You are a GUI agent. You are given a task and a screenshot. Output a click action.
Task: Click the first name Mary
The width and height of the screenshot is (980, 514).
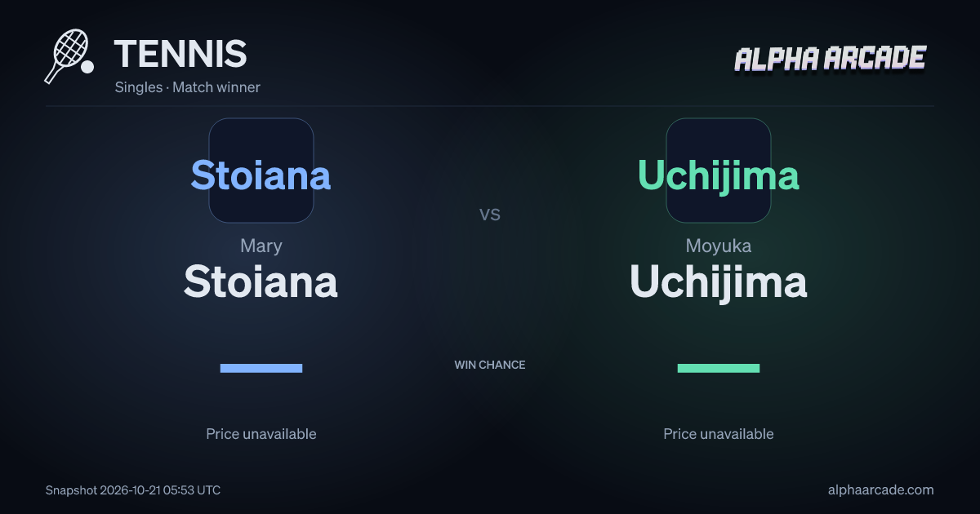pos(261,246)
